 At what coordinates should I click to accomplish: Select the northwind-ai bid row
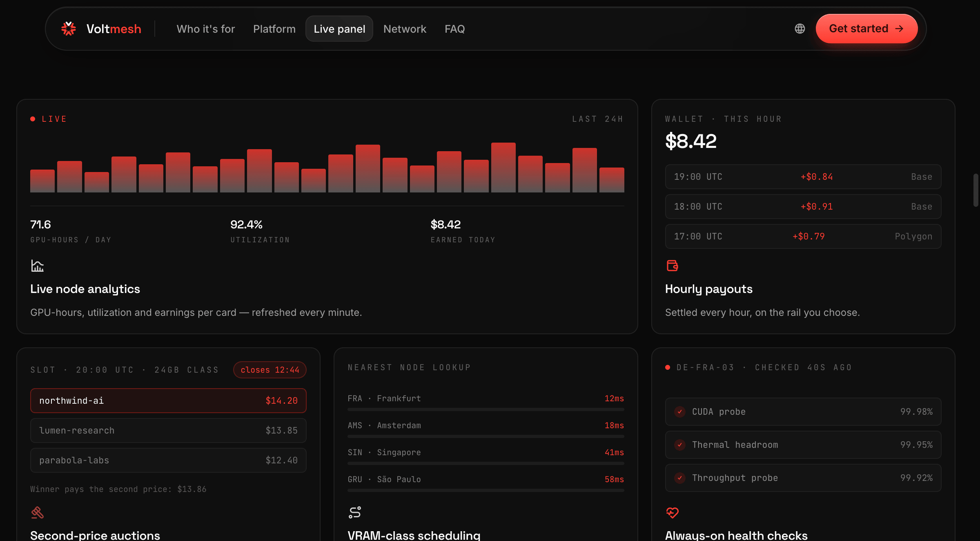168,401
